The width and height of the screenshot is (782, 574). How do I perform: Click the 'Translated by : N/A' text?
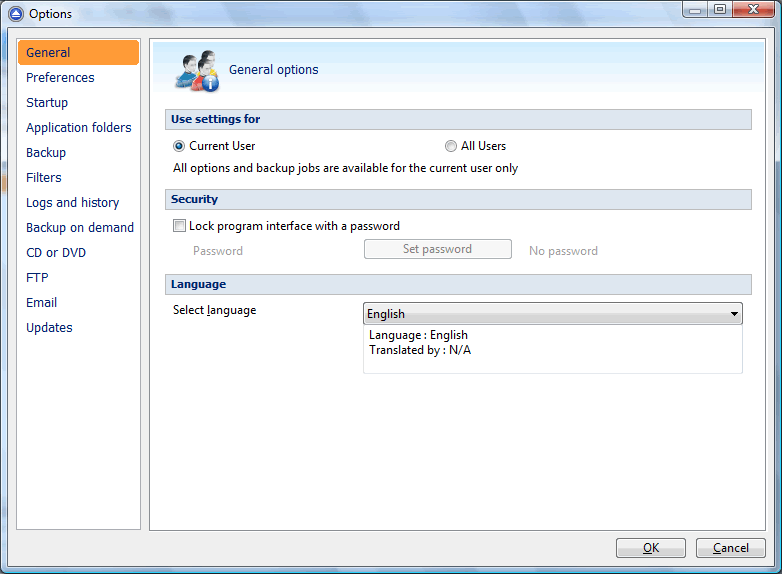click(x=420, y=350)
